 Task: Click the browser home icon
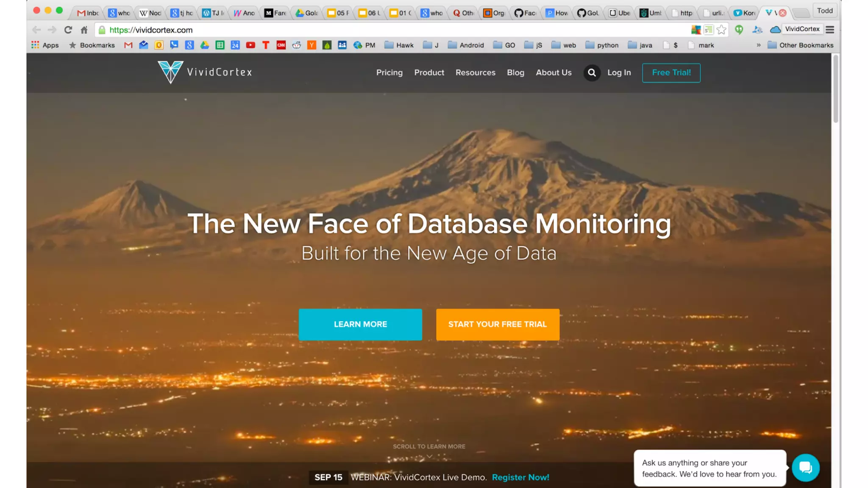click(x=84, y=30)
